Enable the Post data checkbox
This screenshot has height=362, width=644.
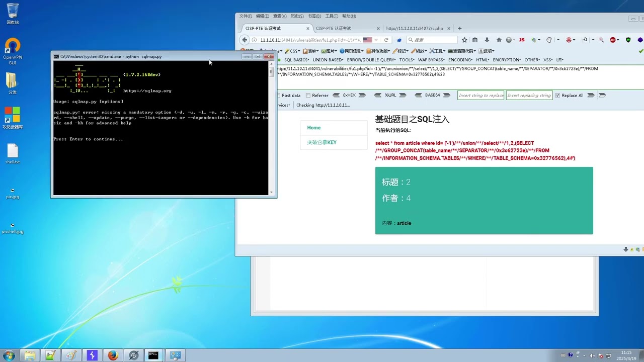[x=279, y=96]
